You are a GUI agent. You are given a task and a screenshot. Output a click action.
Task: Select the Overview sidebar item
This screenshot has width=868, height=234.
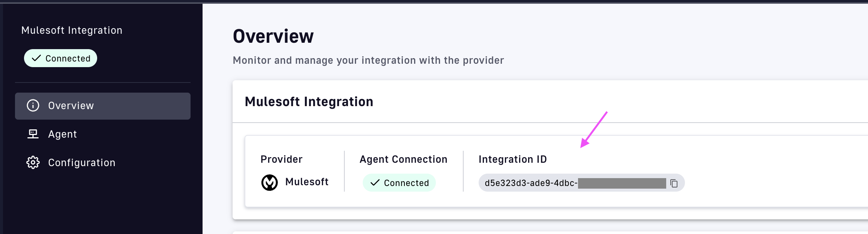(102, 106)
